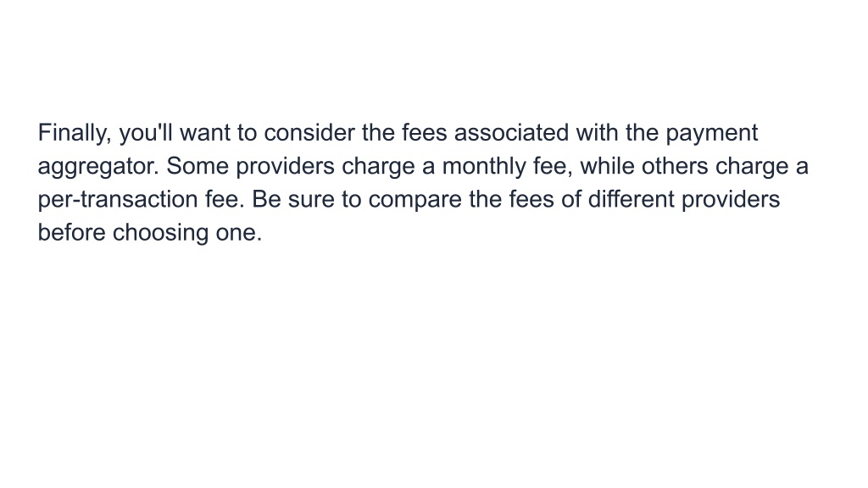Screen dimensions: 868x488
Task: Click the word "Some" in second line
Action: pyautogui.click(x=198, y=166)
